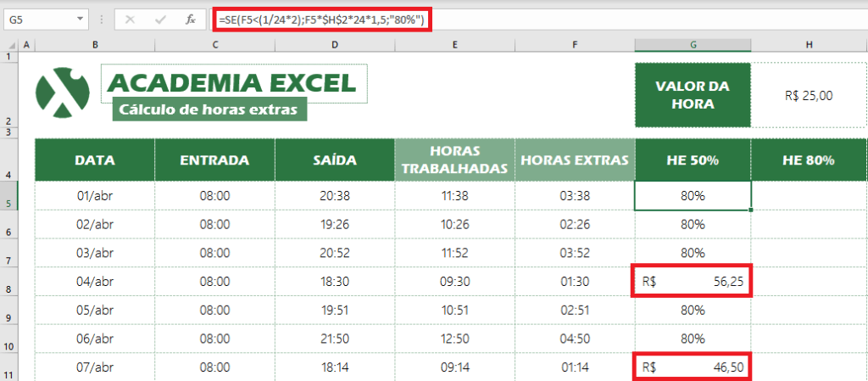Select the DATA header cell
Viewport: 868px width, 381px height.
pyautogui.click(x=95, y=160)
